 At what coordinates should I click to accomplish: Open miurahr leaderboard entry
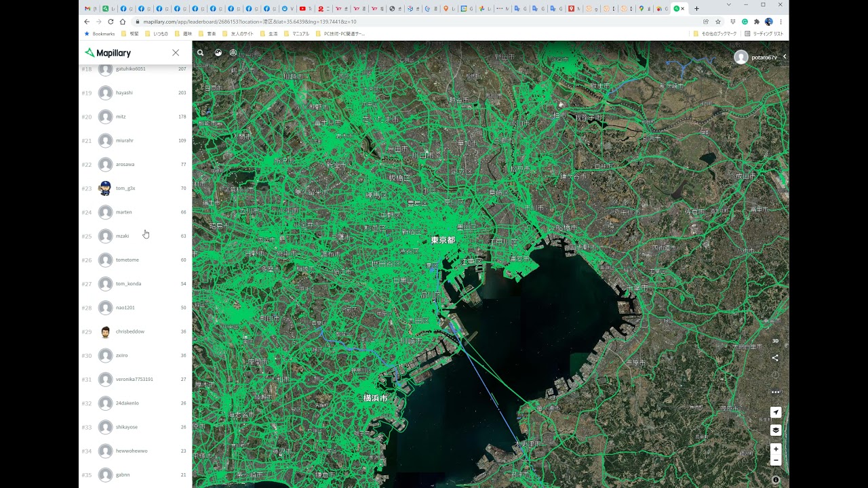(x=135, y=140)
